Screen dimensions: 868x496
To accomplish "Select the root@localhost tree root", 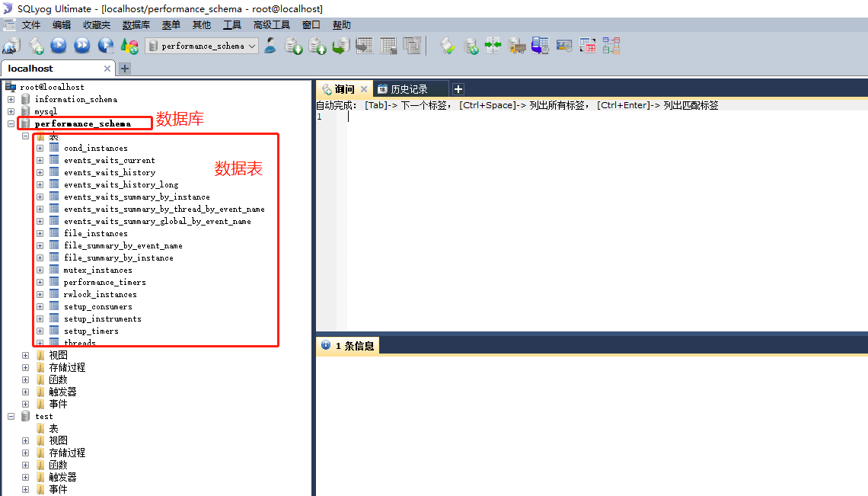I will (52, 87).
